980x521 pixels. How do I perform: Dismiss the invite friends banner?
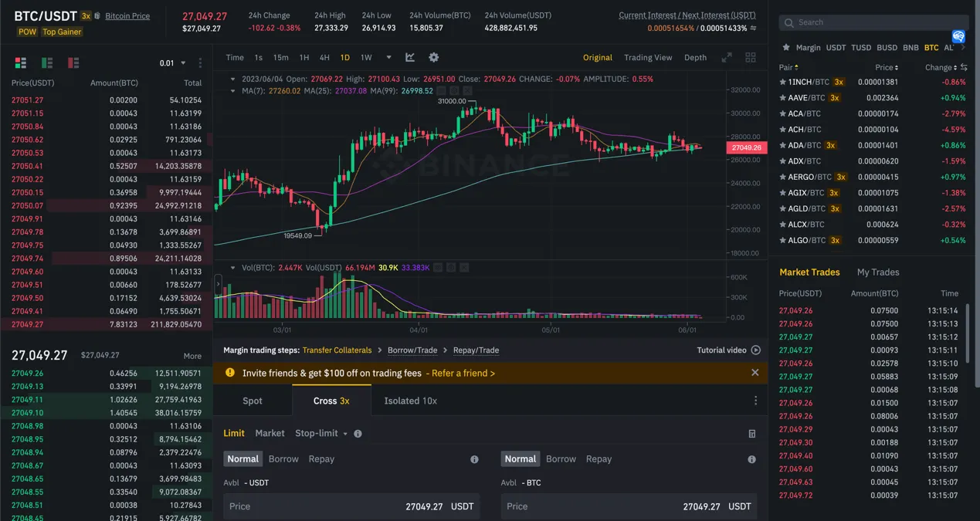754,372
